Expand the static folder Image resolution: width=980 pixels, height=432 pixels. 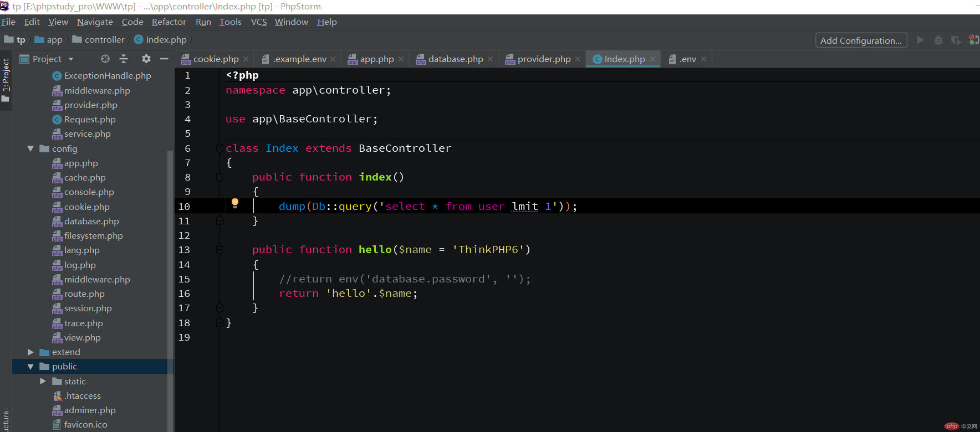(43, 381)
